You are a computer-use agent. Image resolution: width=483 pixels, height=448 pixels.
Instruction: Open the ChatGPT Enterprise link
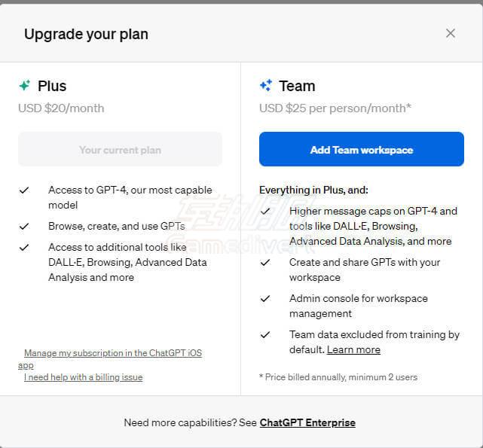click(307, 422)
